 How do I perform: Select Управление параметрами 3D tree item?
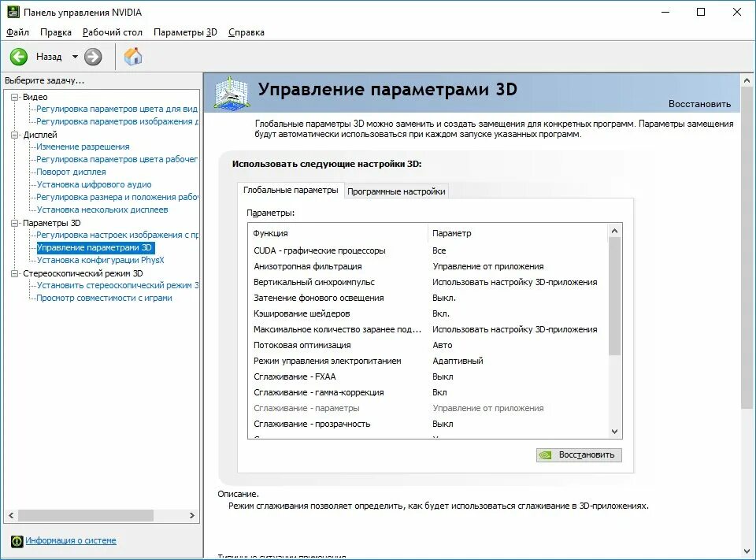point(95,247)
